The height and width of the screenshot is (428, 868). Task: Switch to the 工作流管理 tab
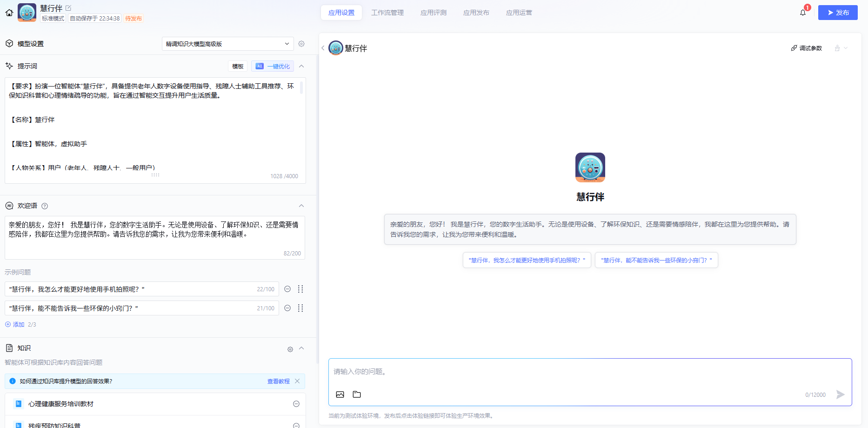tap(387, 13)
